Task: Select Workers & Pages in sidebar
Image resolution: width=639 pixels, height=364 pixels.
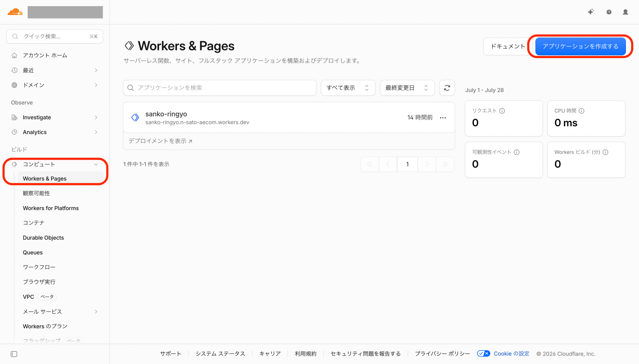Action: pos(60,178)
